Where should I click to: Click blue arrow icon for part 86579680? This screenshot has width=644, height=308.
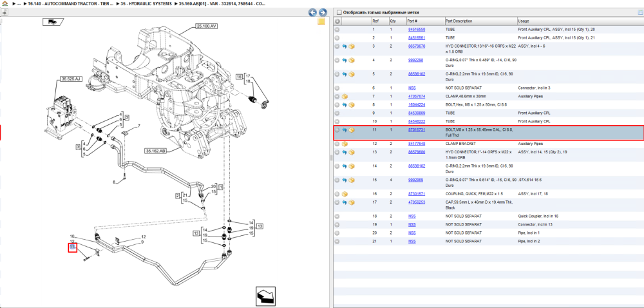tap(345, 152)
